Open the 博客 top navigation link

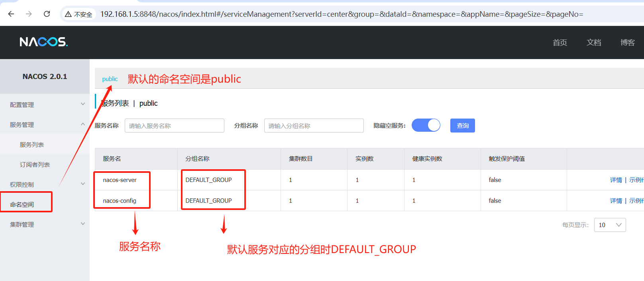(628, 42)
